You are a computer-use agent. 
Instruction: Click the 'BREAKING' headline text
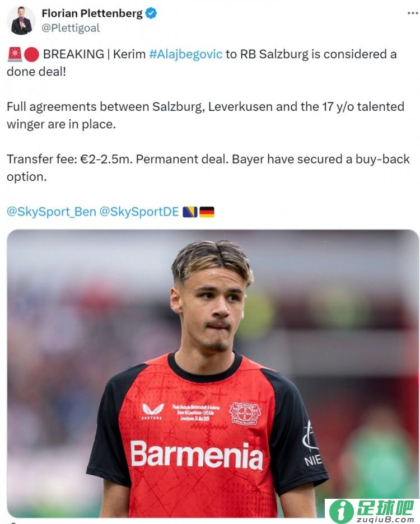pos(73,54)
